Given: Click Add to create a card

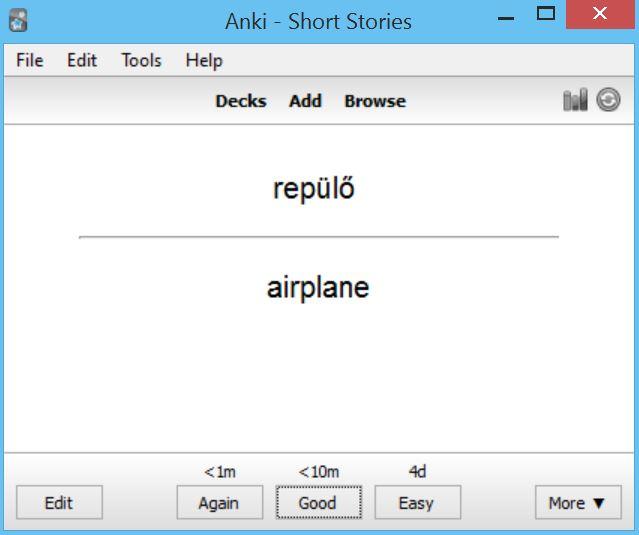Looking at the screenshot, I should tap(305, 101).
